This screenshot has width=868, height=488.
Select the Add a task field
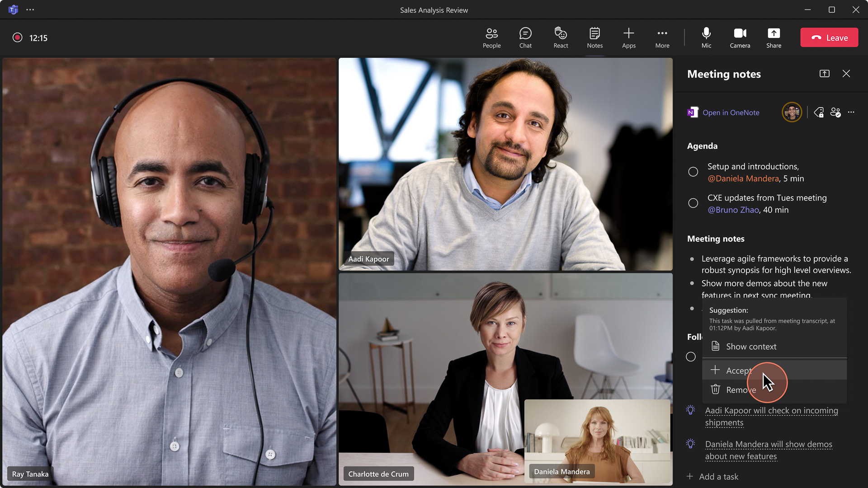pos(718,476)
